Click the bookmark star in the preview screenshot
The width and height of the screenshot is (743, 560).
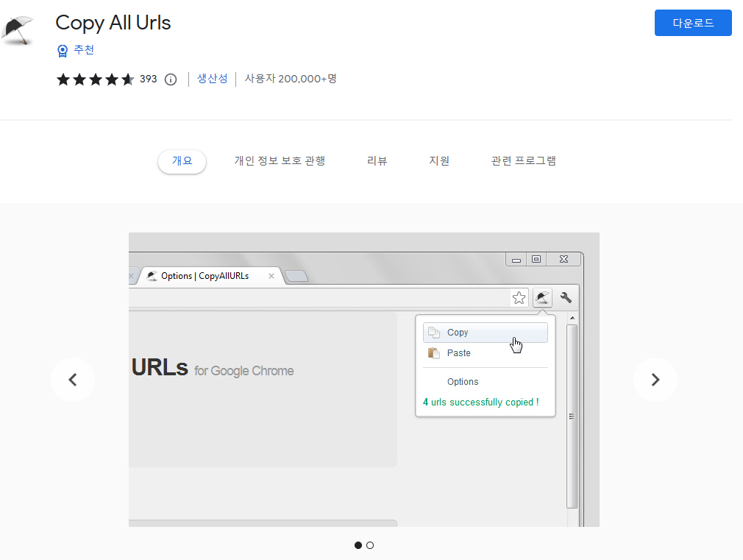pos(519,297)
